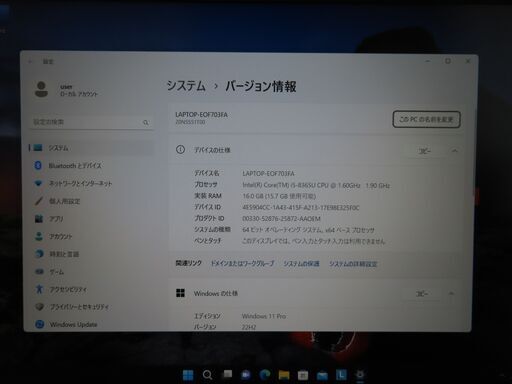
Task: Click the Settings gear on taskbar
Action: (x=360, y=374)
